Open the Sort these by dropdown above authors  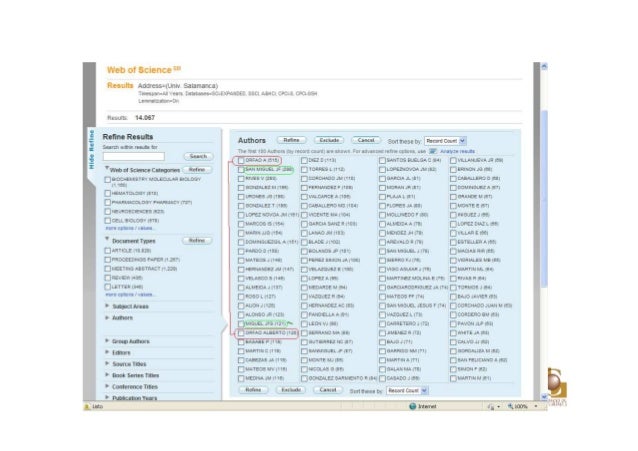[x=445, y=141]
